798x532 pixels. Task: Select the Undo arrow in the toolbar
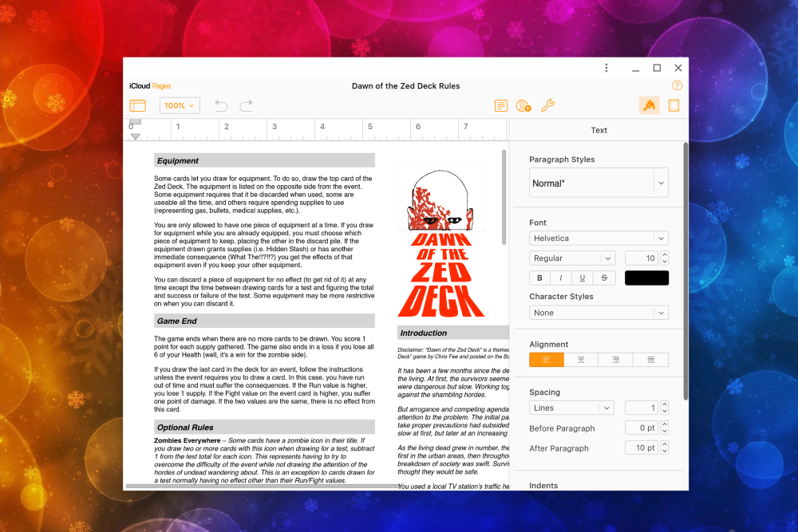pos(221,104)
